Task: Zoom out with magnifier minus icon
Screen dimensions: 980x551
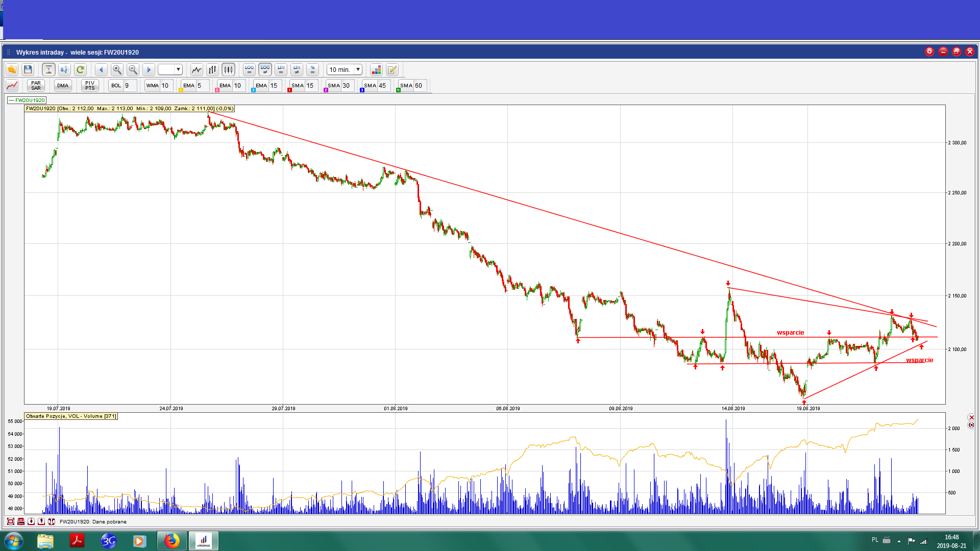Action: point(133,70)
